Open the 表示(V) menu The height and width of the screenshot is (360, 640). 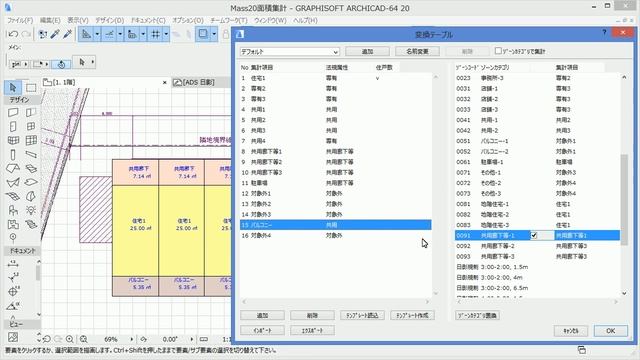point(78,20)
